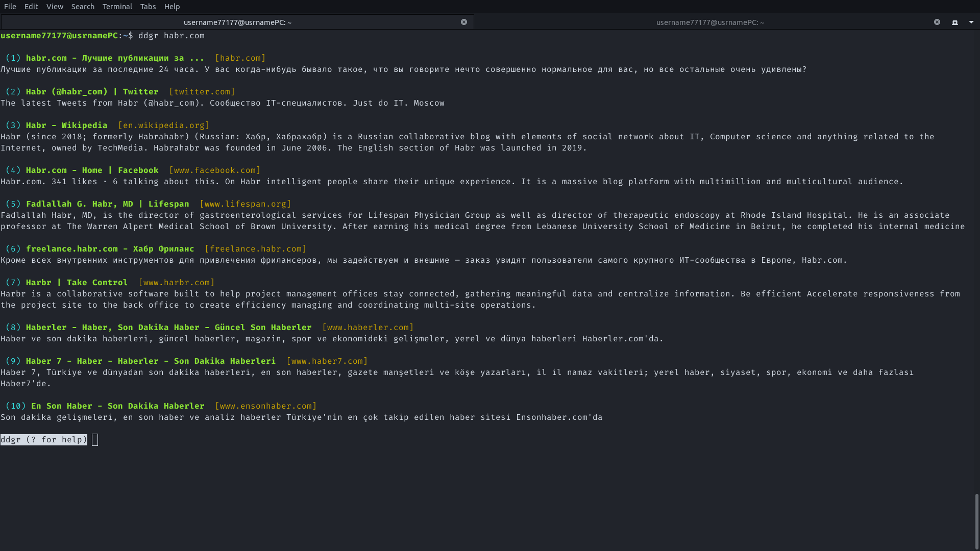Click description starting 'Кроме всех внутренних инструментов'

(x=424, y=260)
